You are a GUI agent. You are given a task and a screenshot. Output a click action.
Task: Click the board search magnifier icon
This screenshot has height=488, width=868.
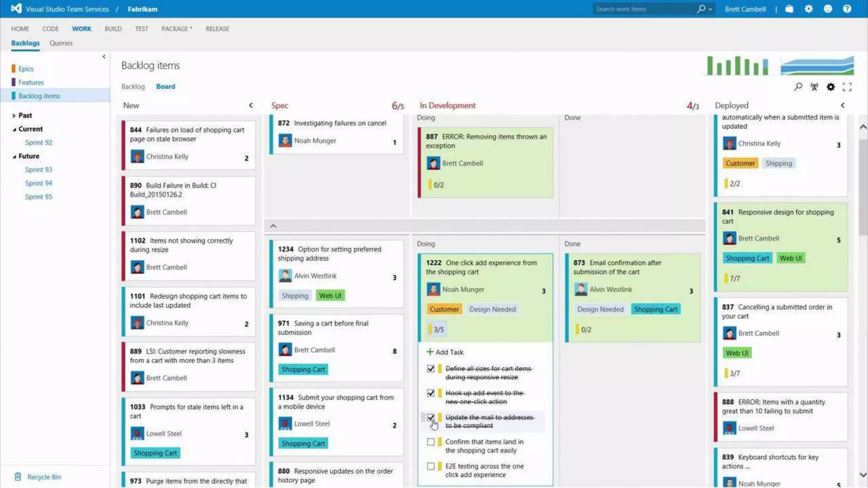798,87
